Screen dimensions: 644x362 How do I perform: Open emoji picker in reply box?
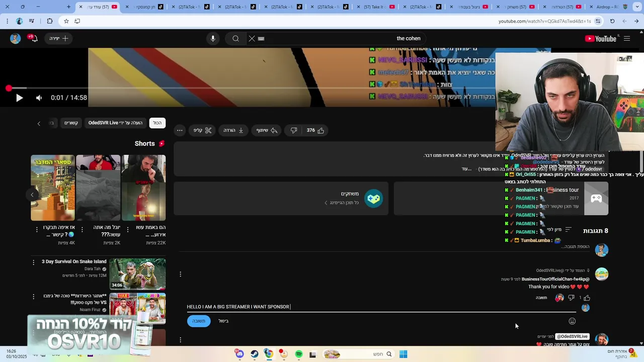click(572, 321)
